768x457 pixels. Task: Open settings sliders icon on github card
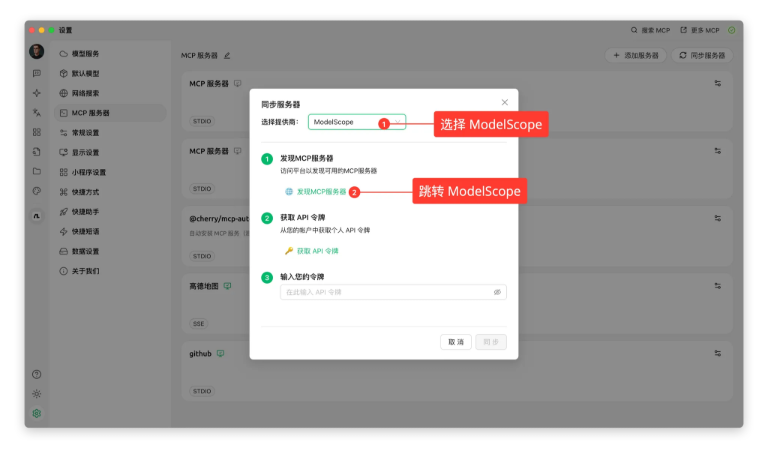(718, 353)
